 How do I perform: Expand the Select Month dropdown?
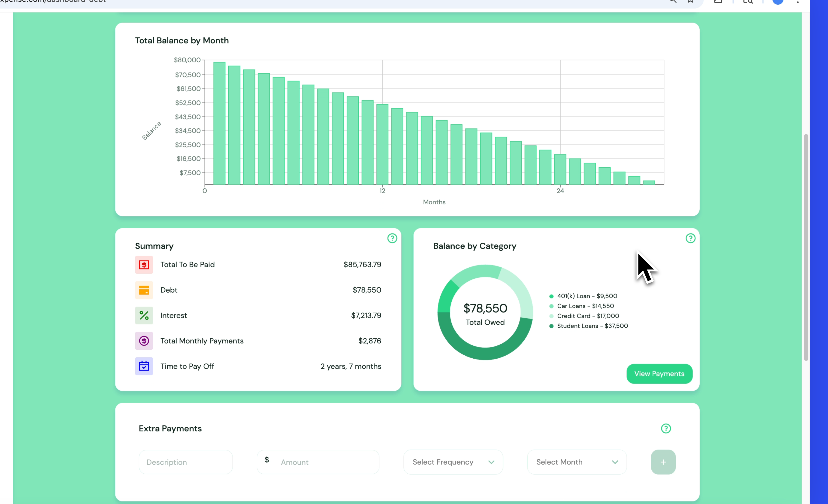tap(577, 462)
